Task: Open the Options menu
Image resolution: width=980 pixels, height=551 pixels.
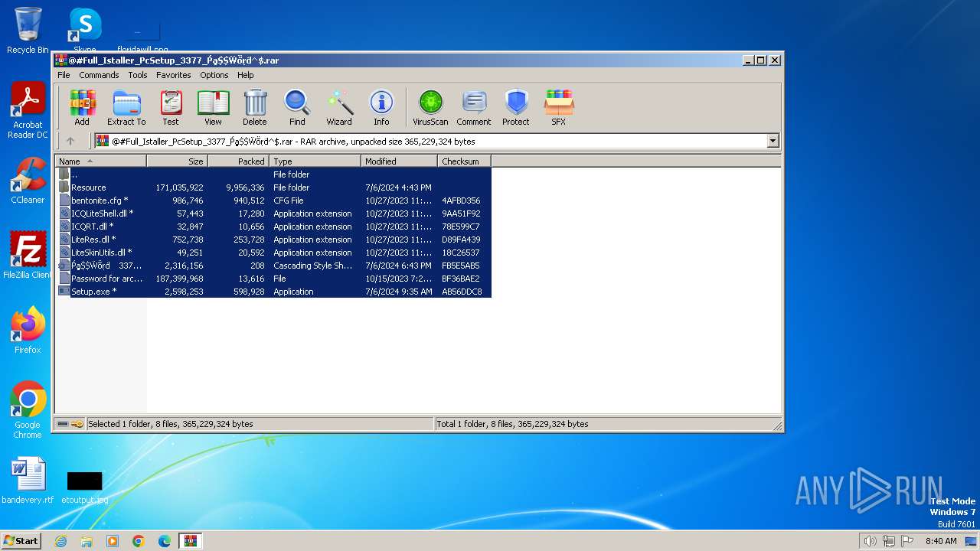Action: click(x=214, y=75)
